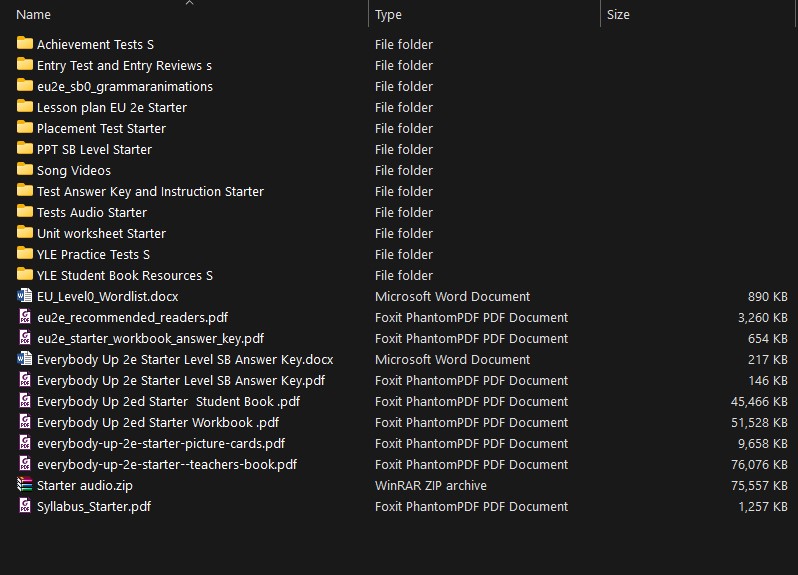Click the YLE Practice Tests S folder icon
798x575 pixels.
tap(25, 254)
